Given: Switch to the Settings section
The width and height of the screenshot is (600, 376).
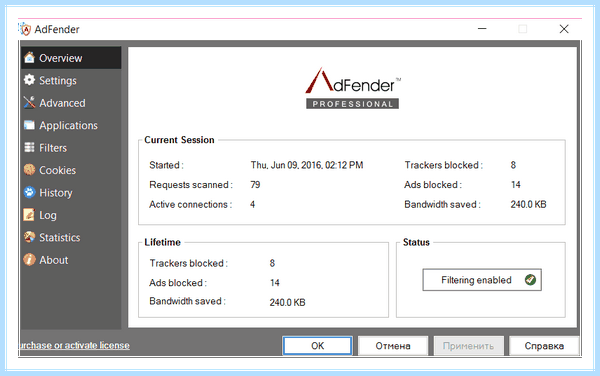Looking at the screenshot, I should point(58,80).
